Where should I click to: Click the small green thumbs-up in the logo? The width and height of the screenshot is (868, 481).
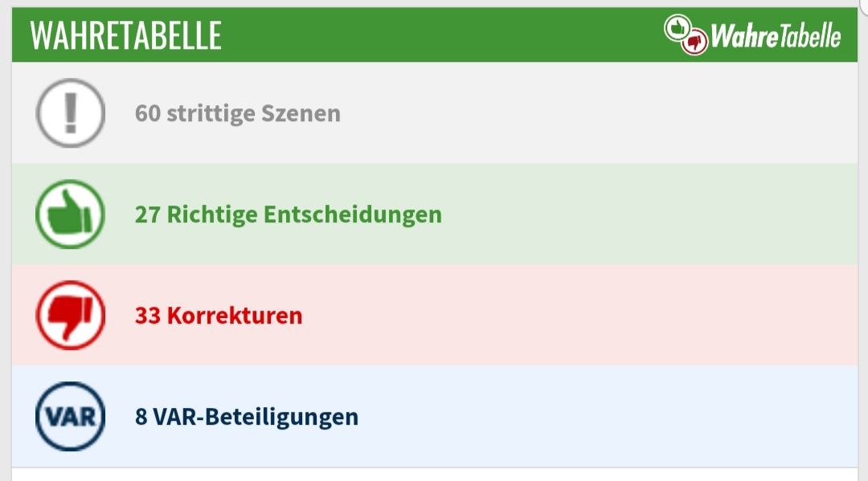pyautogui.click(x=677, y=28)
